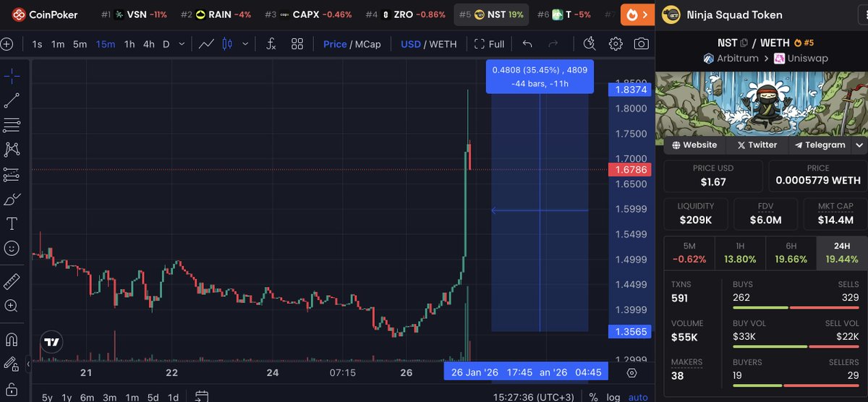
Task: Select the 1s timeframe
Action: click(x=37, y=44)
